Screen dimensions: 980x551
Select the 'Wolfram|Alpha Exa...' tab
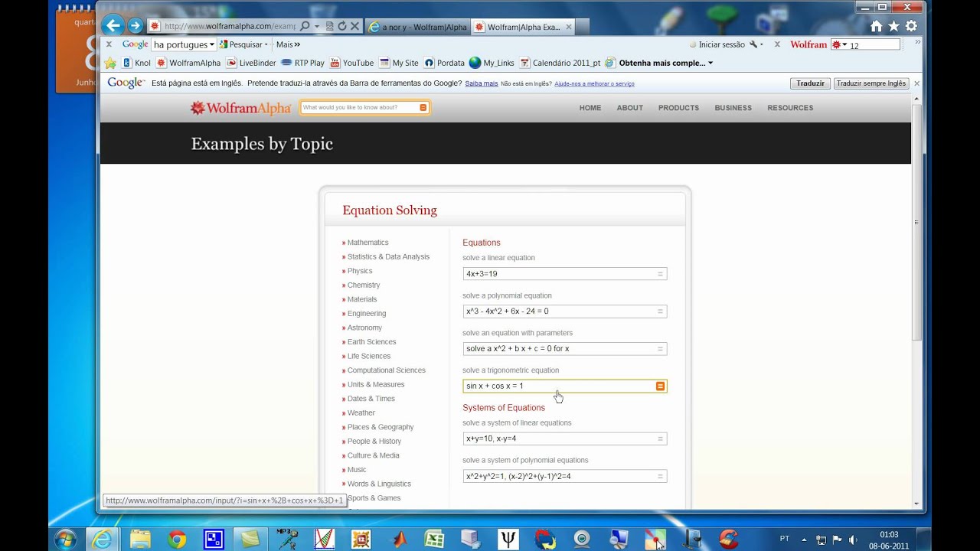pyautogui.click(x=524, y=27)
